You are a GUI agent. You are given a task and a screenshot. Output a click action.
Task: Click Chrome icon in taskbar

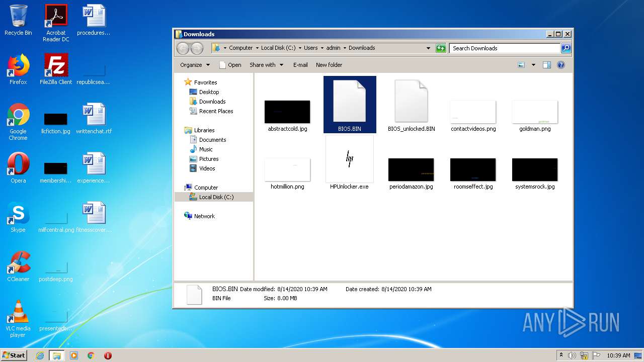(x=91, y=355)
